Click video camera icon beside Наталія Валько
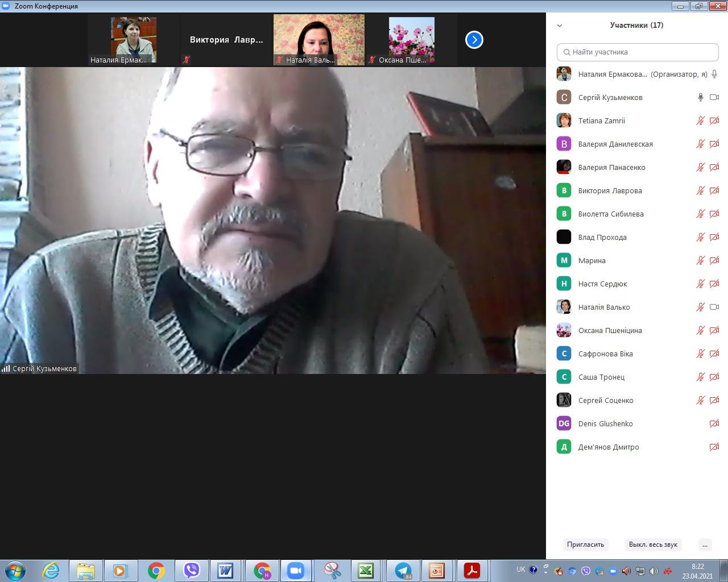This screenshot has width=728, height=582. tap(714, 307)
